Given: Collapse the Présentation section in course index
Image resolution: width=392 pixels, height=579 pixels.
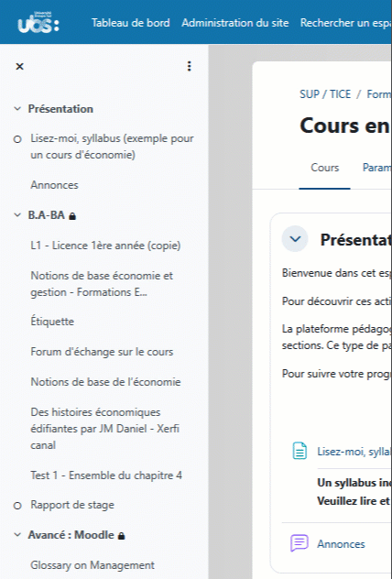Looking at the screenshot, I should (17, 108).
